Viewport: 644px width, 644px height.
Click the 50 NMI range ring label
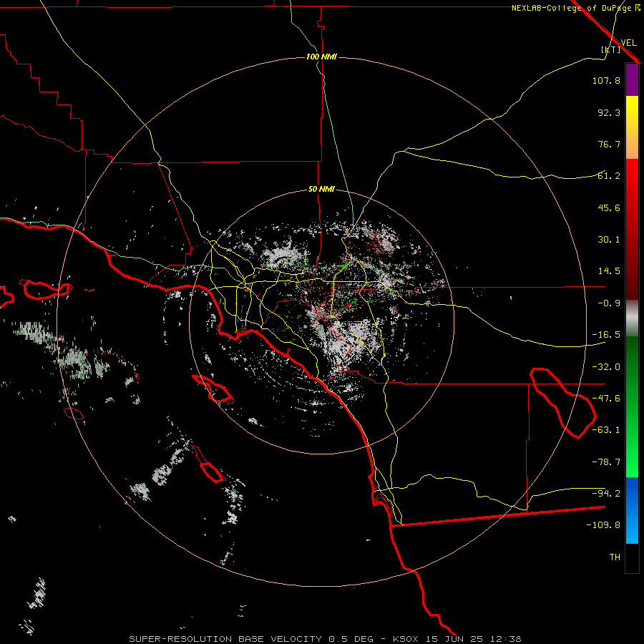(321, 190)
